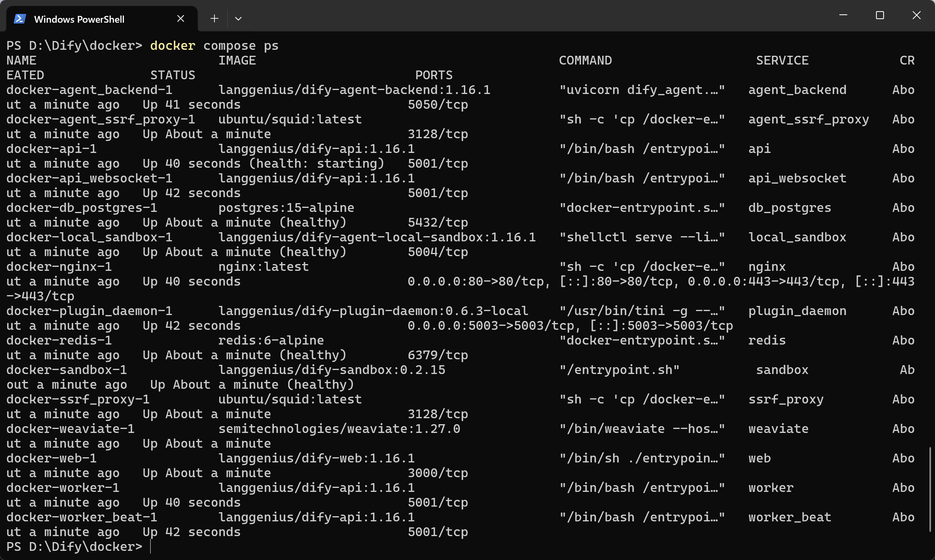Open a new terminal tab
Screen dimensions: 935x560
point(214,19)
